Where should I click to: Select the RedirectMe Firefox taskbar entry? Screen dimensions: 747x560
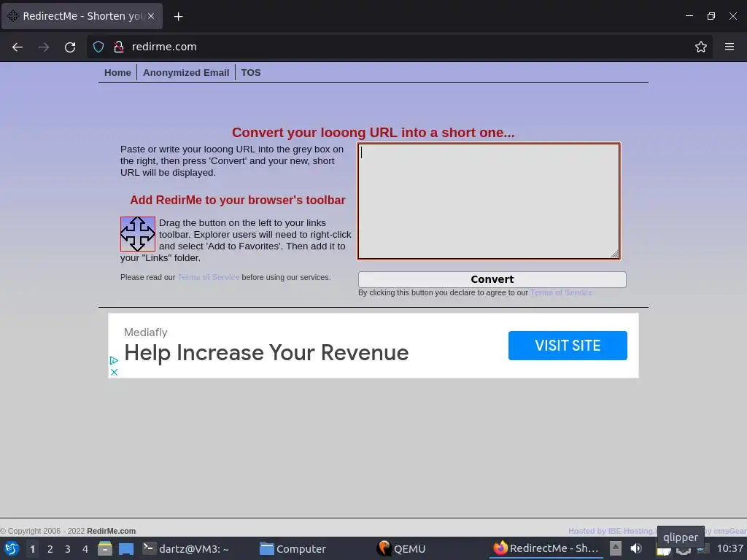tap(546, 548)
